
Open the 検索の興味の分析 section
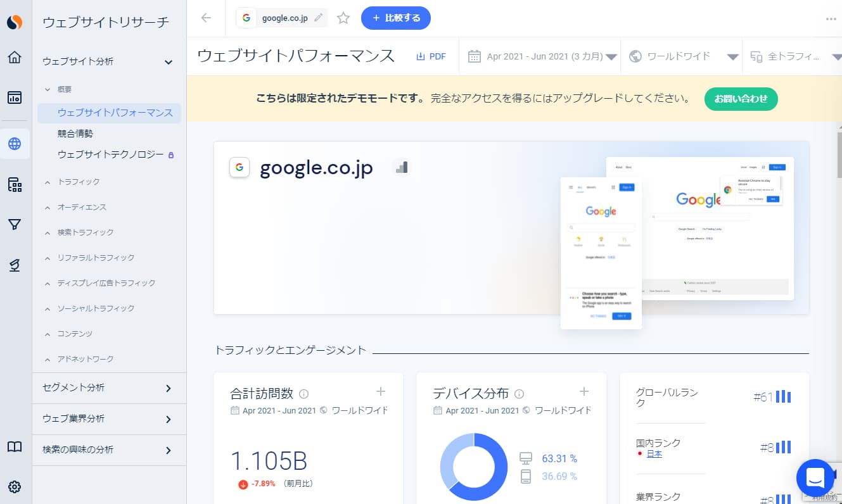click(110, 450)
